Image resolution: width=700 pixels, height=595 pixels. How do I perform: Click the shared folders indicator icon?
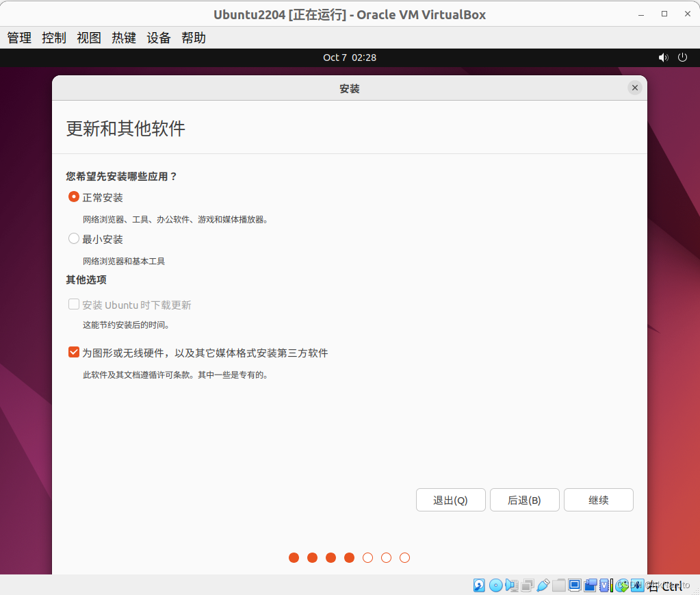coord(558,585)
